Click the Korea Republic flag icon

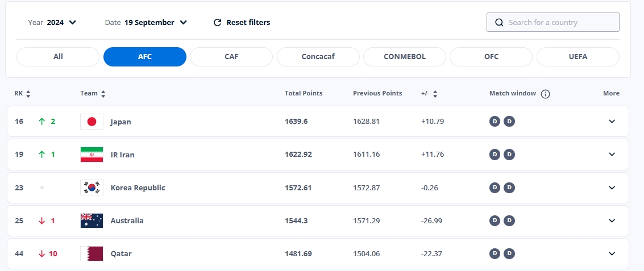click(92, 187)
